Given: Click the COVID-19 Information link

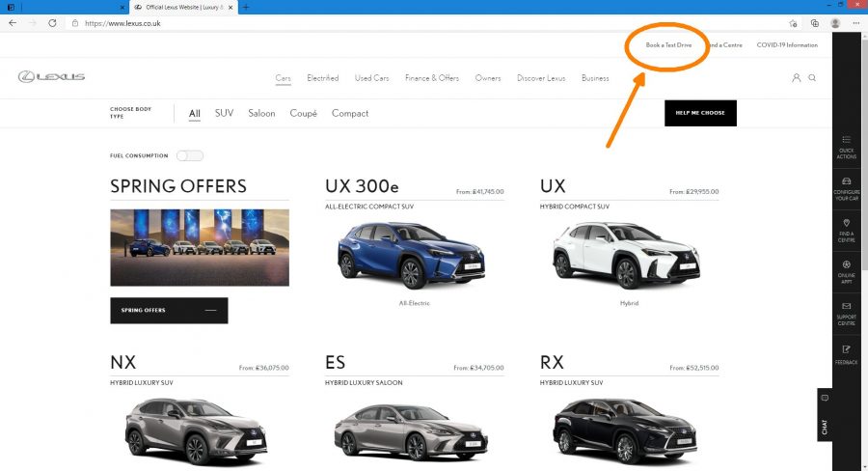Looking at the screenshot, I should click(787, 45).
